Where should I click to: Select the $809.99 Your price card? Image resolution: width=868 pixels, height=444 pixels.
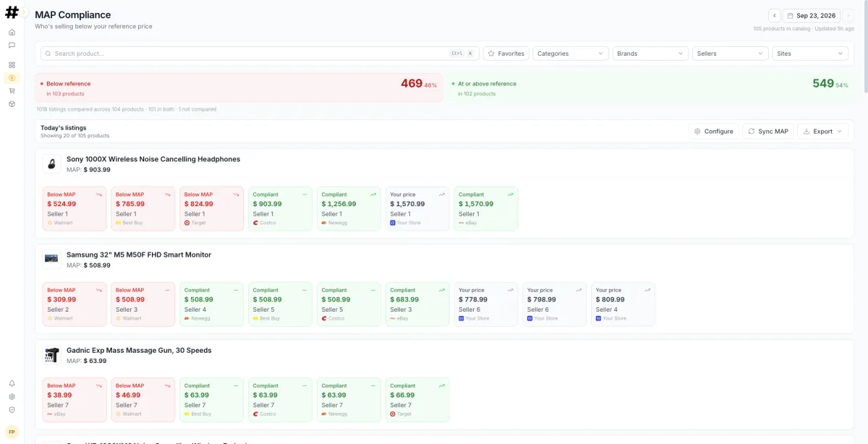[x=624, y=304]
